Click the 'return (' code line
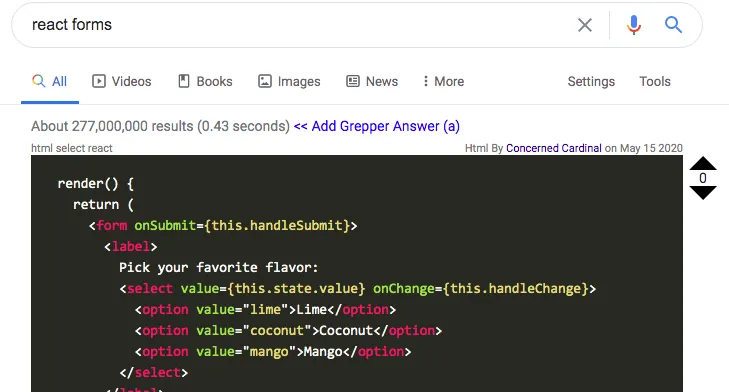The height and width of the screenshot is (392, 729). click(103, 205)
